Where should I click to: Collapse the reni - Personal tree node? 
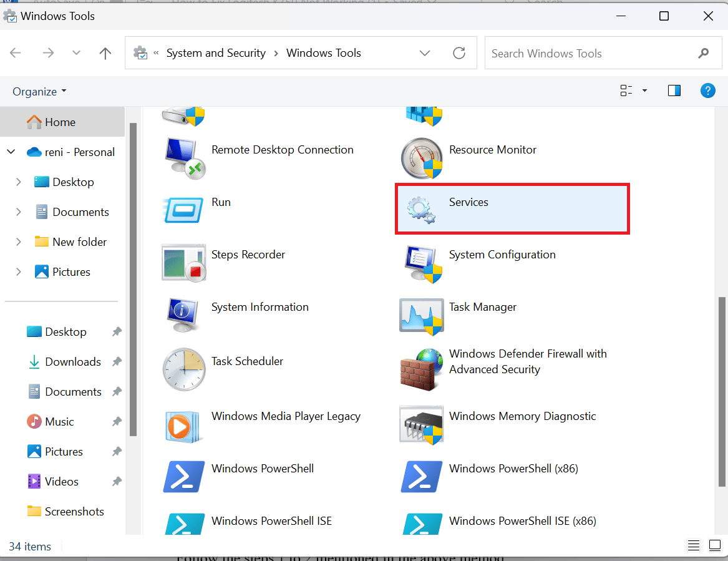[x=11, y=152]
